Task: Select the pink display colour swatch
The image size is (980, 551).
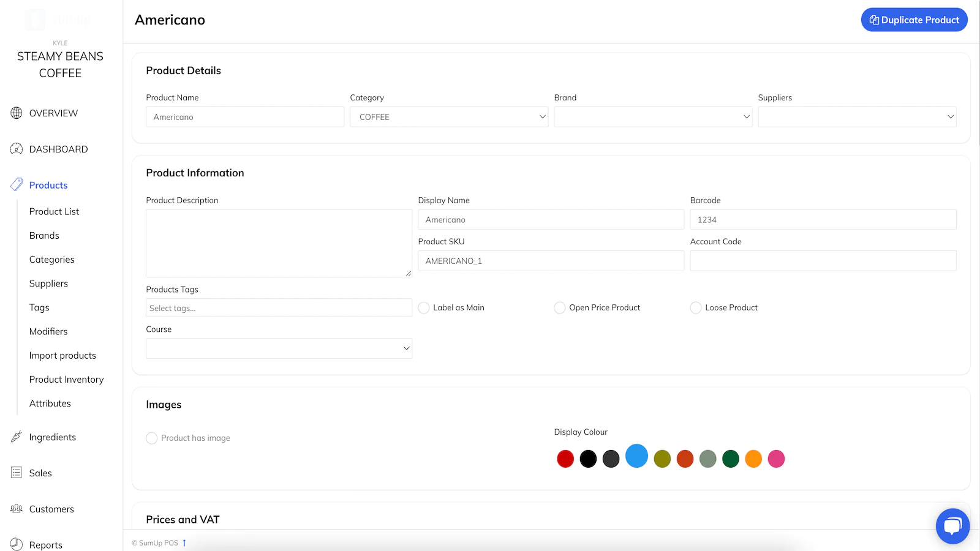Action: point(776,459)
